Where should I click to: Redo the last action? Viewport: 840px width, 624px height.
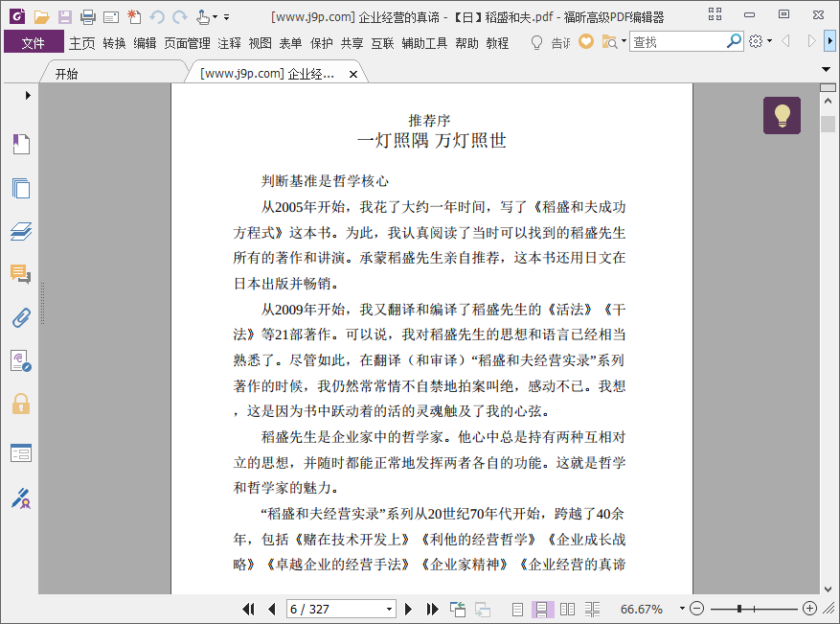pos(180,17)
